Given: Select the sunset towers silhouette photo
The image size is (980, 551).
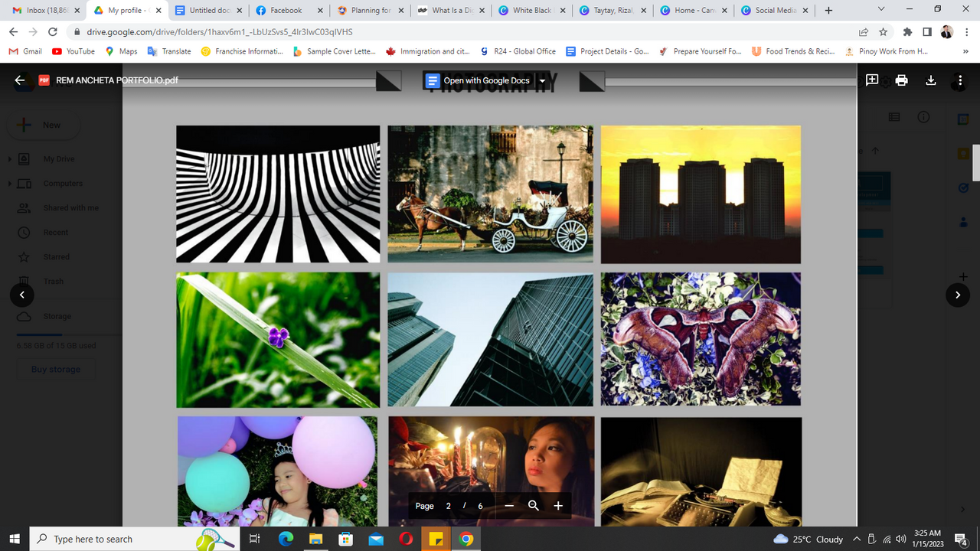Looking at the screenshot, I should pyautogui.click(x=701, y=194).
